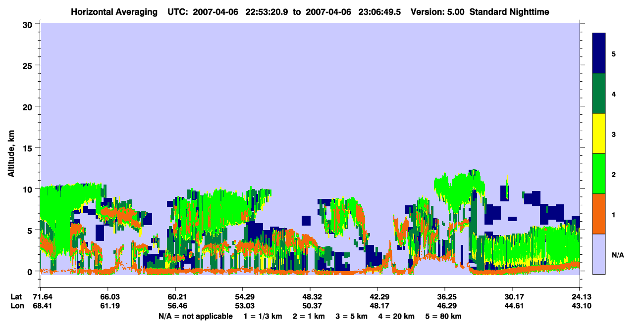This screenshot has width=644, height=330.
Task: Click the bright green colorbar segment labeled 2
Action: 599,174
